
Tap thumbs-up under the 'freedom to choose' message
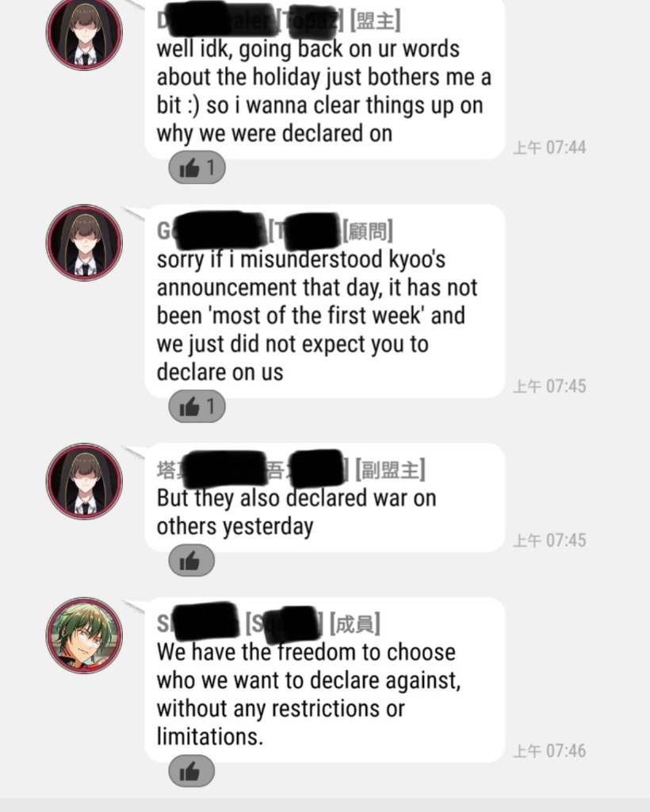[192, 771]
